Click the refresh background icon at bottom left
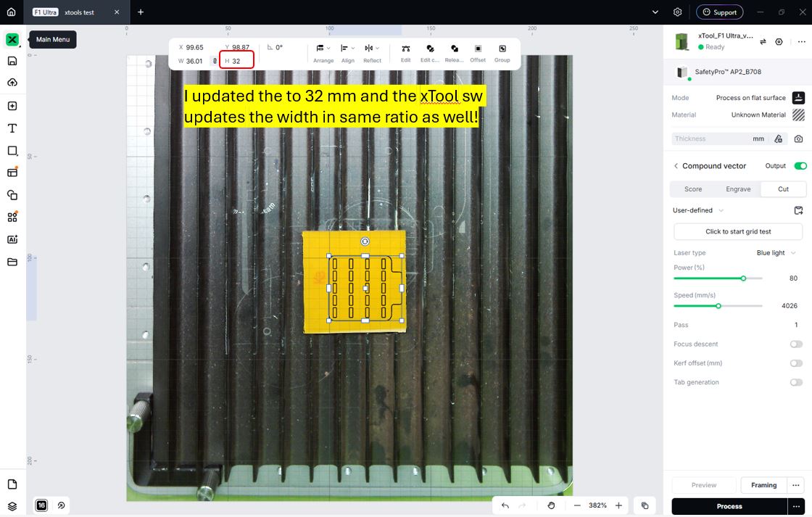812x517 pixels. click(x=61, y=505)
